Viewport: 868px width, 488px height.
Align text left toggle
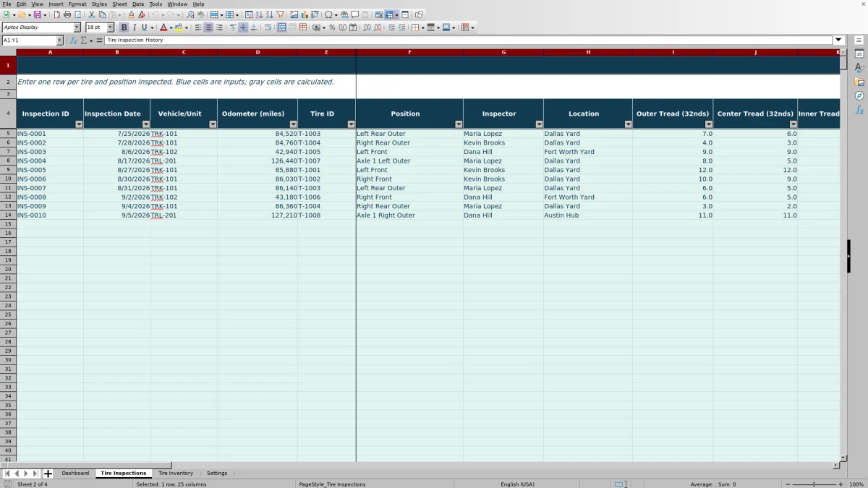[198, 27]
